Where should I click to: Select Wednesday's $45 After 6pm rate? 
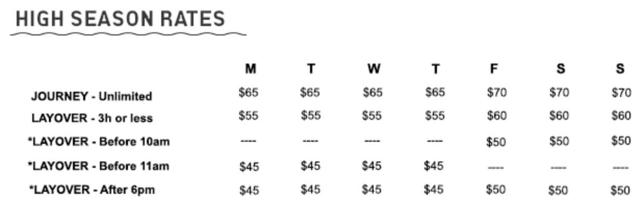371,190
